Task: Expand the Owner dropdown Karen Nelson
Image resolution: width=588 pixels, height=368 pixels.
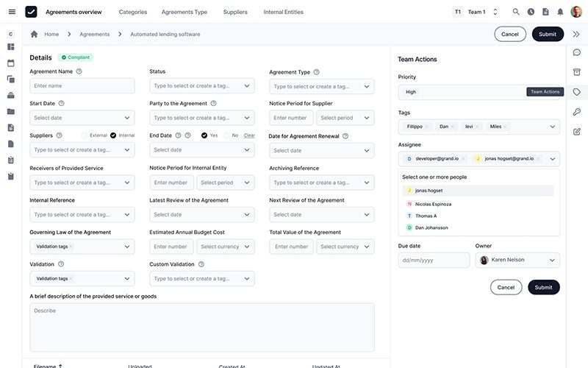Action: click(517, 260)
